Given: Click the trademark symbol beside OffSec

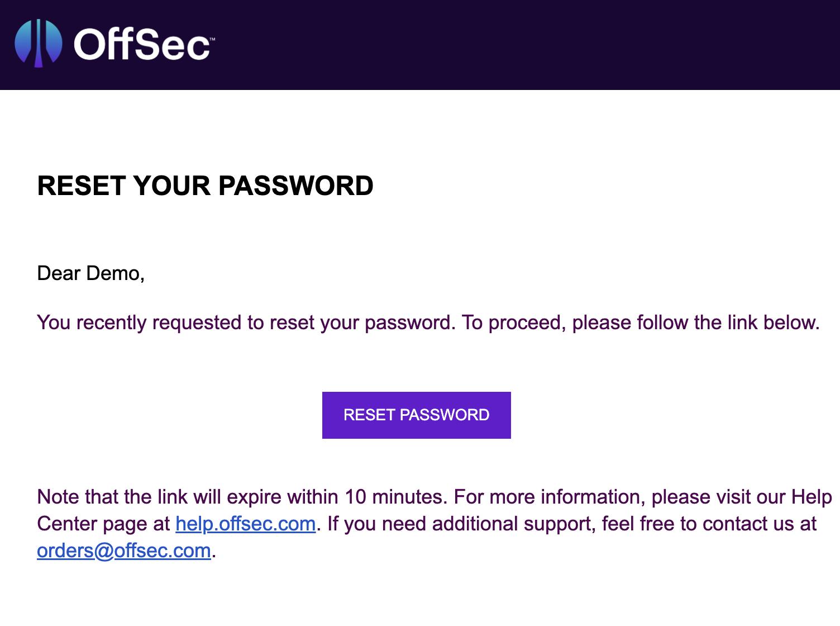Looking at the screenshot, I should 212,39.
